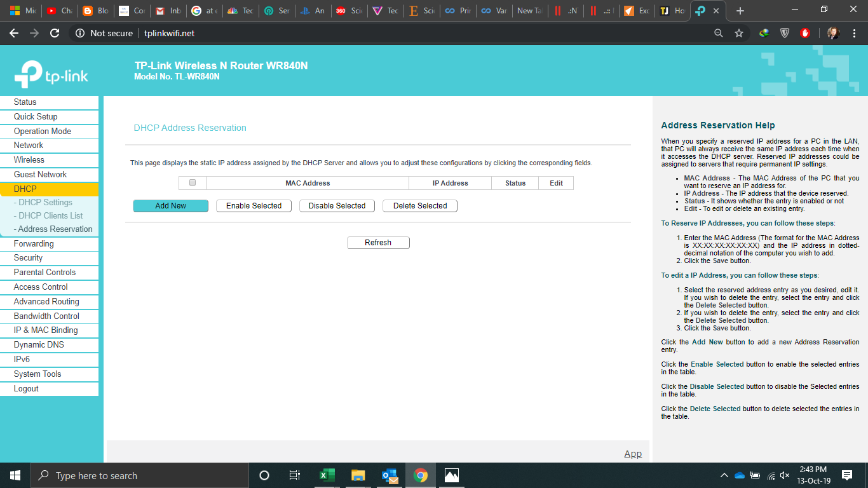Expand hidden icons in the system tray

click(724, 475)
